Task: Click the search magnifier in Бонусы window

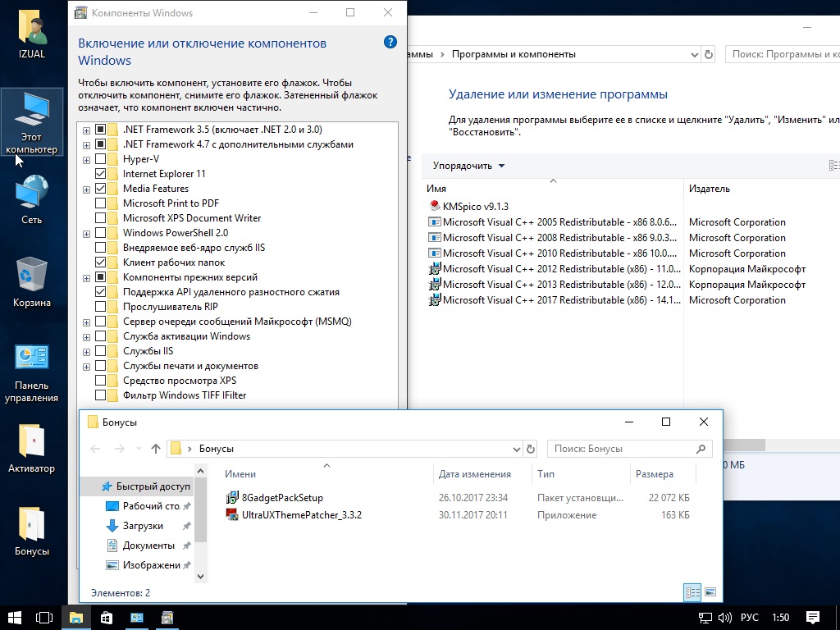Action: pyautogui.click(x=701, y=449)
